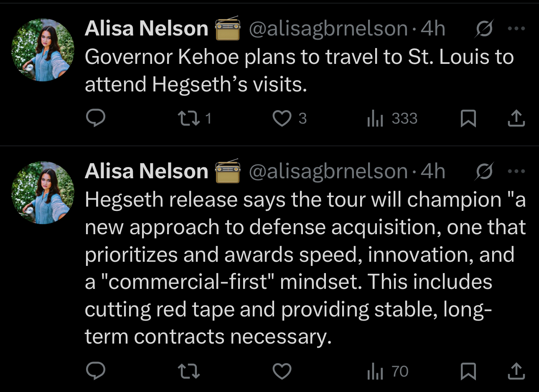Viewport: 539px width, 392px height.
Task: Reply to the Hegseth release tweet
Action: (x=95, y=371)
